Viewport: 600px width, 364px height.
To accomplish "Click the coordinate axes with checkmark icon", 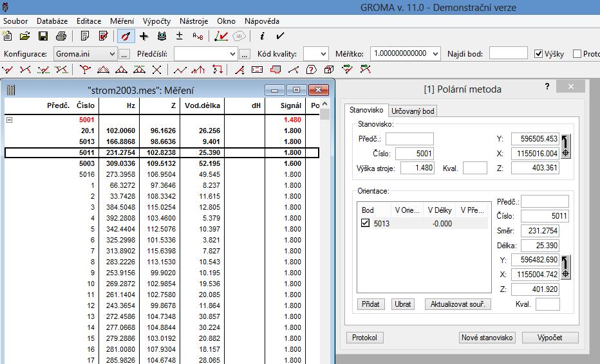I will [x=221, y=36].
